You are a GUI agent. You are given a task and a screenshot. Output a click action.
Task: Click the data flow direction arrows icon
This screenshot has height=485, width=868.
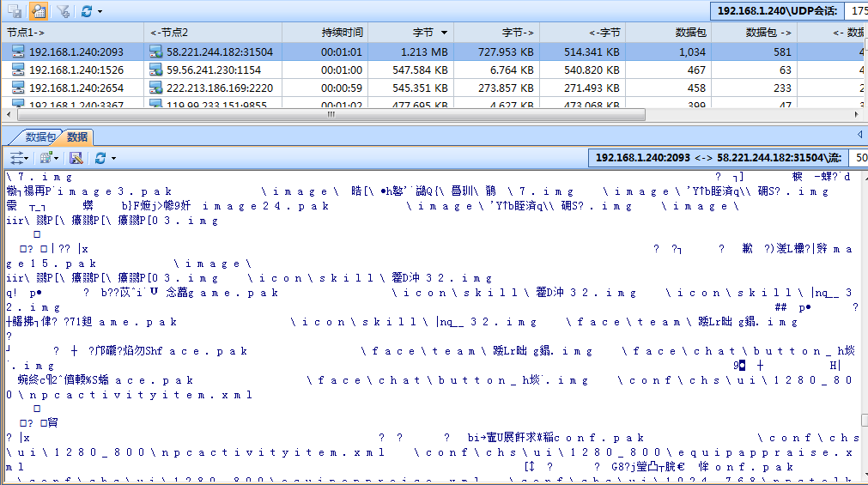[16, 158]
